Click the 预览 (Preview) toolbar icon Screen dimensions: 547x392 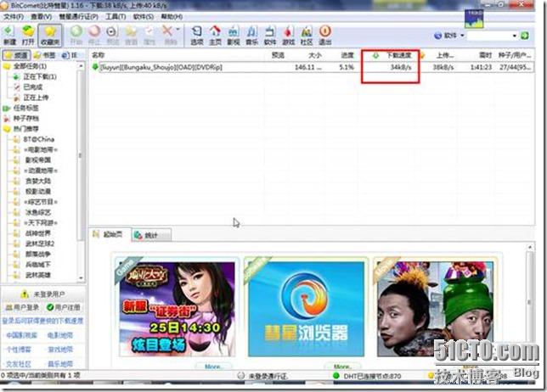[x=112, y=35]
